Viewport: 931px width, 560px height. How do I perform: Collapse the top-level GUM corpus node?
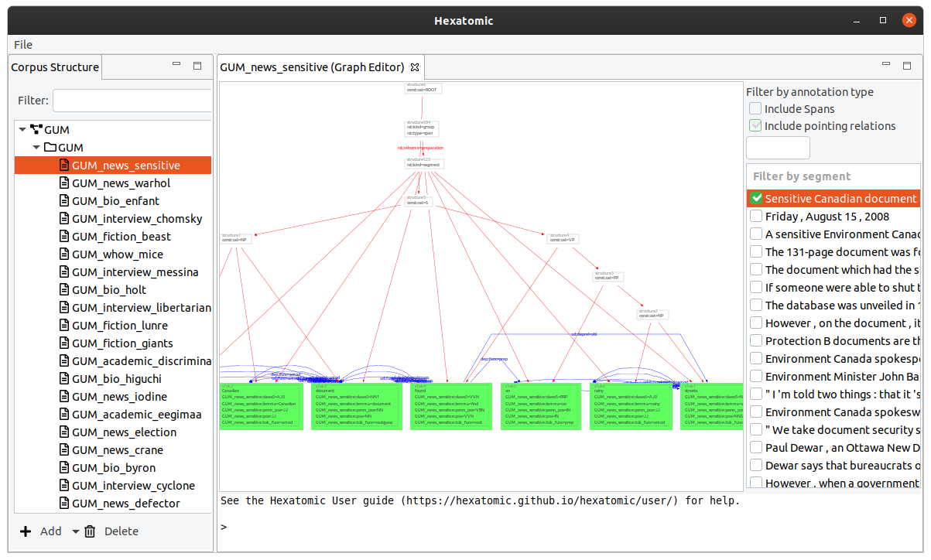point(22,130)
